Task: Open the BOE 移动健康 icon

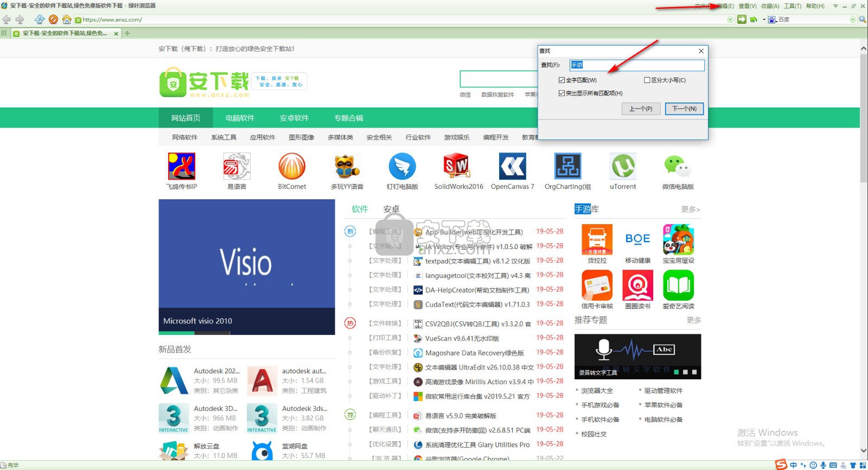Action: point(637,239)
